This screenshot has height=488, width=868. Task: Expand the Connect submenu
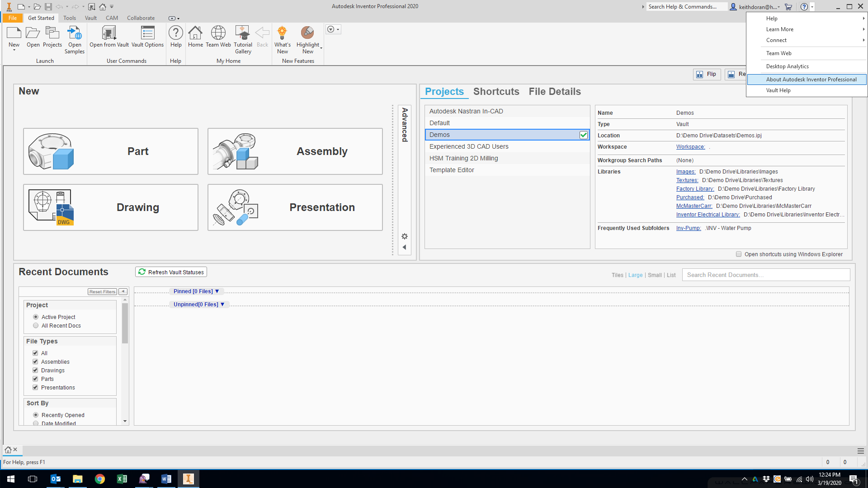point(863,40)
